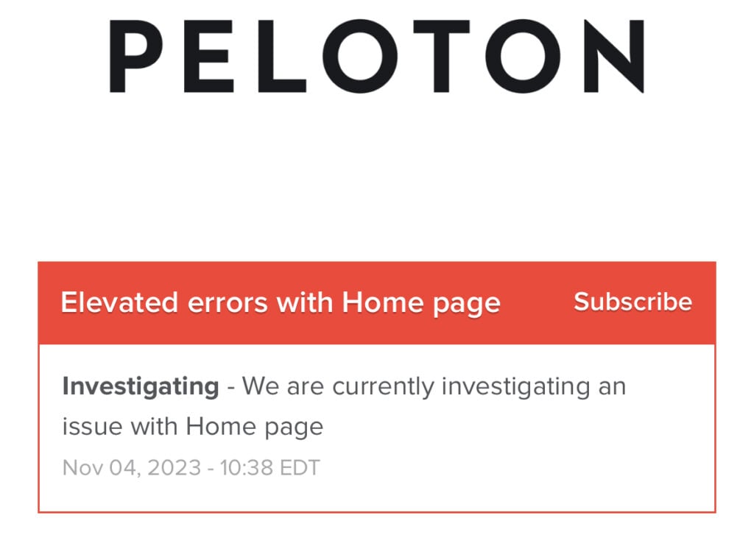Click the 'Nov 04, 2023 - 10:38 EDT' timestamp
Screen dimensions: 754x560
tap(191, 467)
